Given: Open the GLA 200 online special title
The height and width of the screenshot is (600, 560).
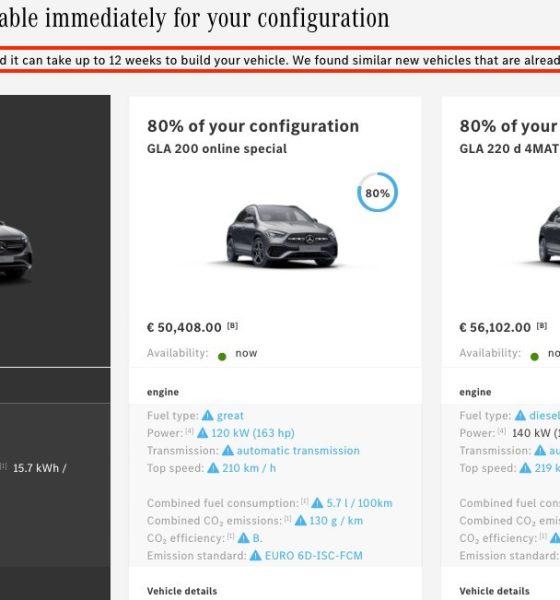Looking at the screenshot, I should tap(217, 148).
